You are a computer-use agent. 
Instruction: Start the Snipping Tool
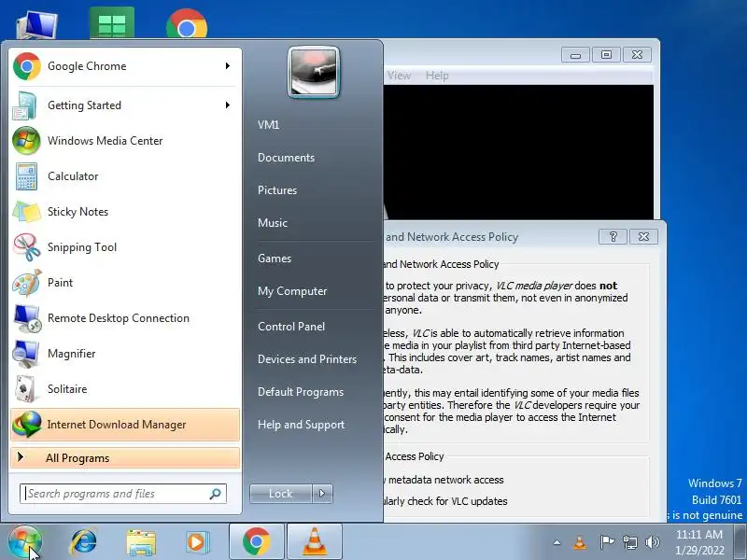pos(124,247)
